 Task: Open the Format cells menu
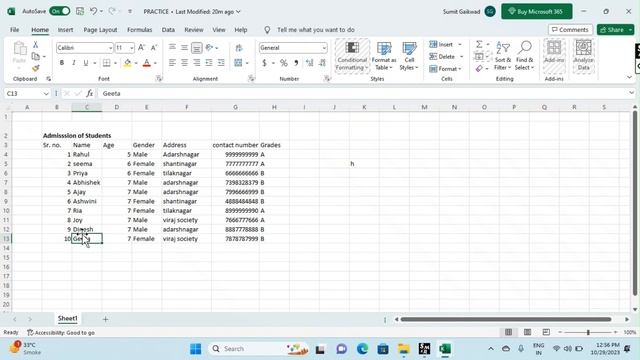point(445,69)
